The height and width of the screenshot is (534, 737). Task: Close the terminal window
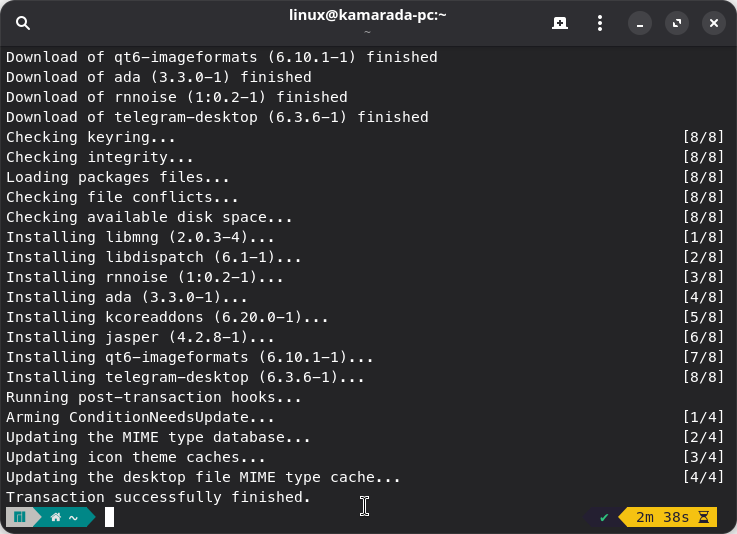[x=713, y=23]
